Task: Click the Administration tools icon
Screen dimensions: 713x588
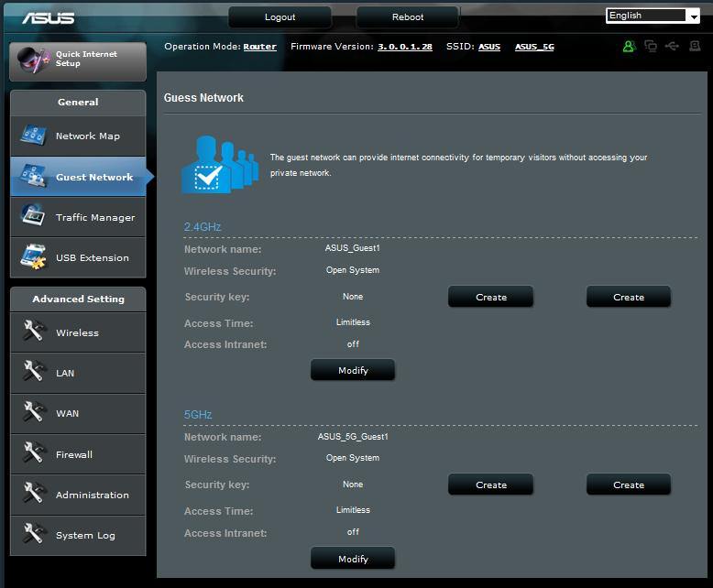Action: click(x=34, y=493)
